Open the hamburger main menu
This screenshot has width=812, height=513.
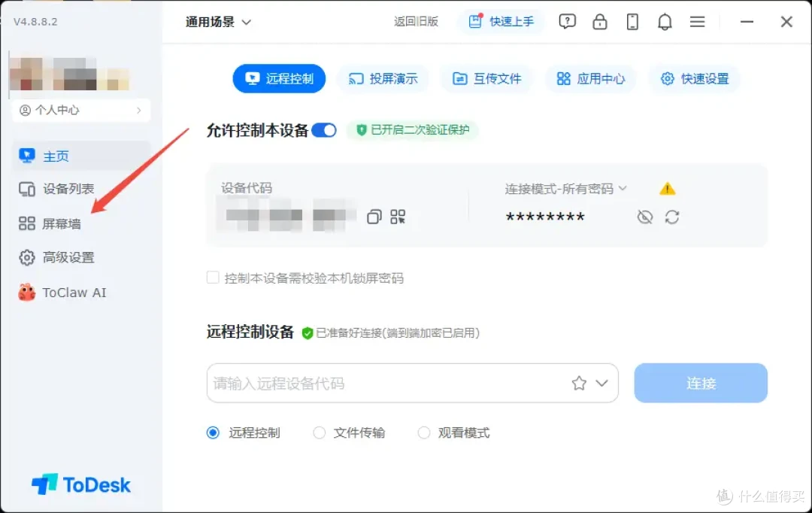[698, 22]
